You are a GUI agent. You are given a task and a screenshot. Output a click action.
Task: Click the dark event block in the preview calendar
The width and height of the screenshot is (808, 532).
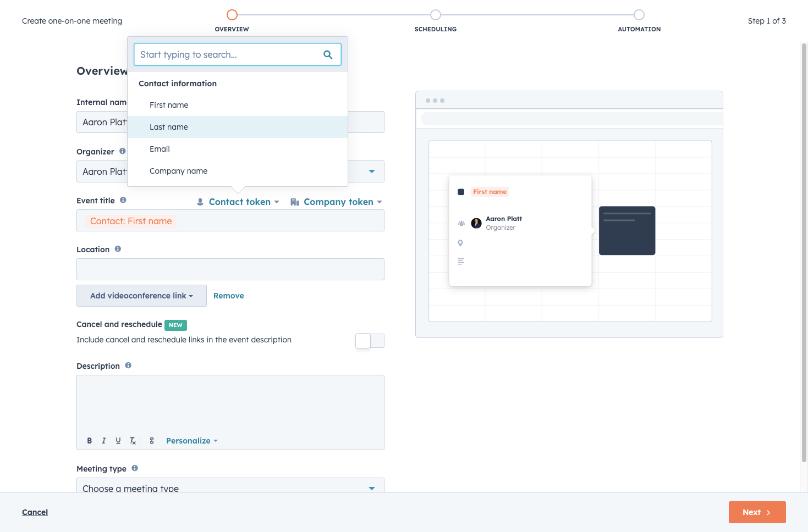[x=627, y=231]
